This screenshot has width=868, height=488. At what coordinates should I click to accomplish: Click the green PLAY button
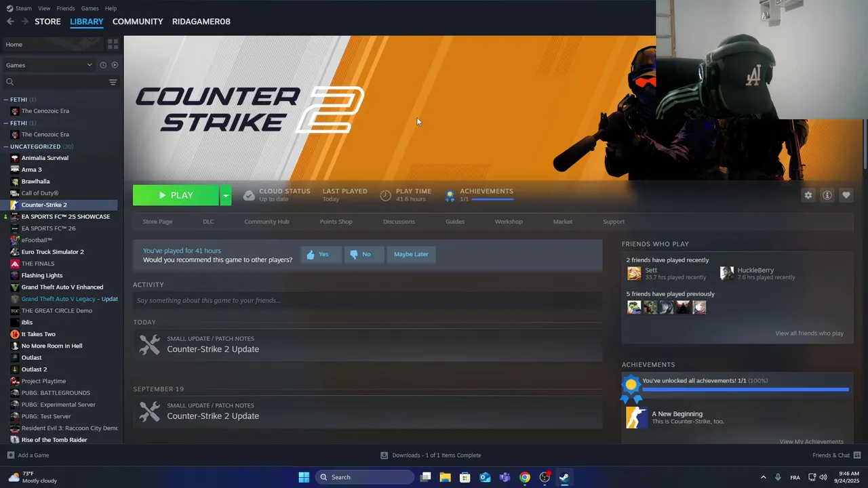(176, 195)
